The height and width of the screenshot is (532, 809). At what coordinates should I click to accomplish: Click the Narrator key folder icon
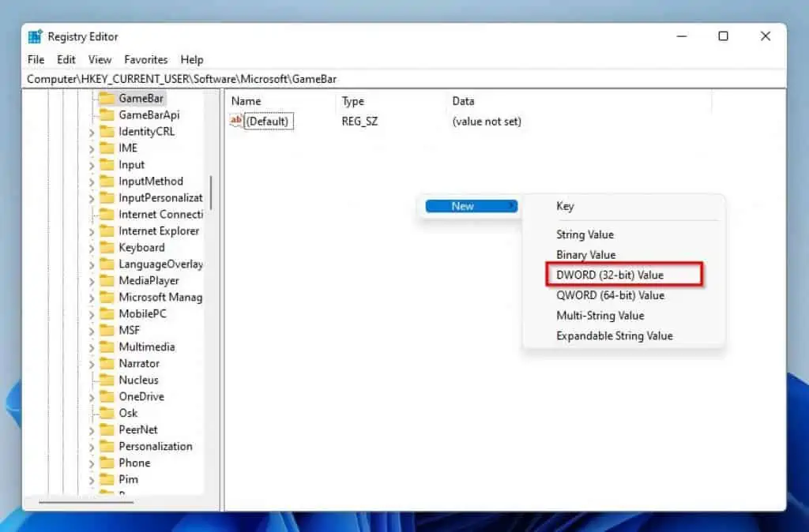click(107, 364)
